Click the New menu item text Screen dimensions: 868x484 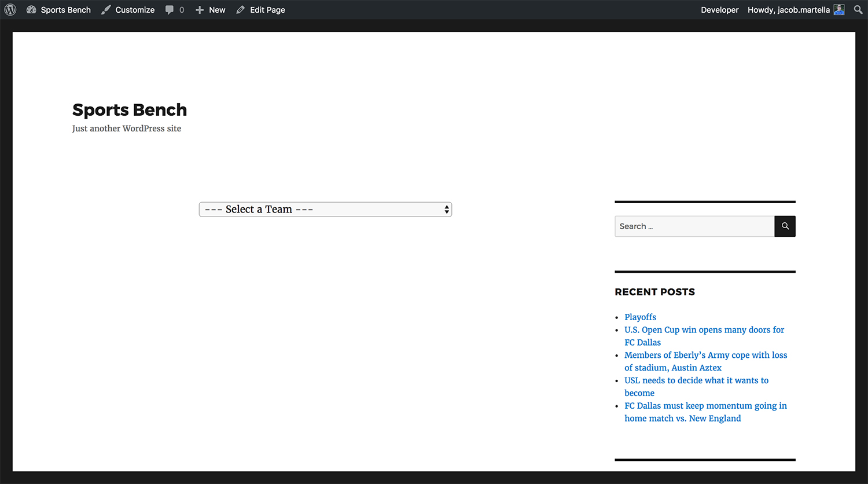tap(217, 10)
